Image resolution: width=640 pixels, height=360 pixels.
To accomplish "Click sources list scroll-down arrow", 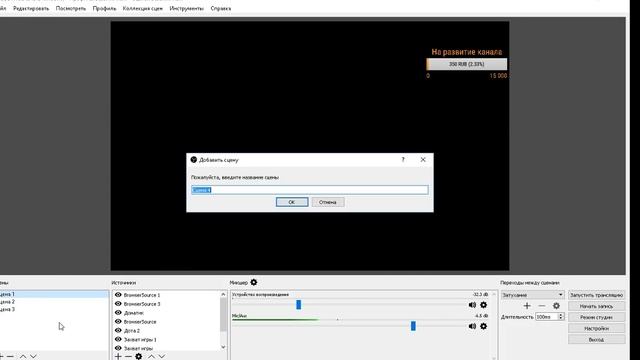I will (223, 347).
